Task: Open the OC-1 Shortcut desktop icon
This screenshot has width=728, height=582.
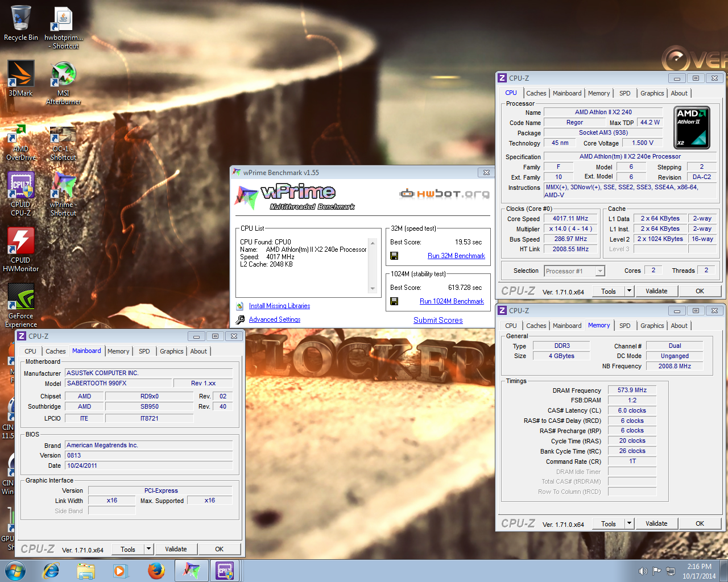Action: click(63, 143)
